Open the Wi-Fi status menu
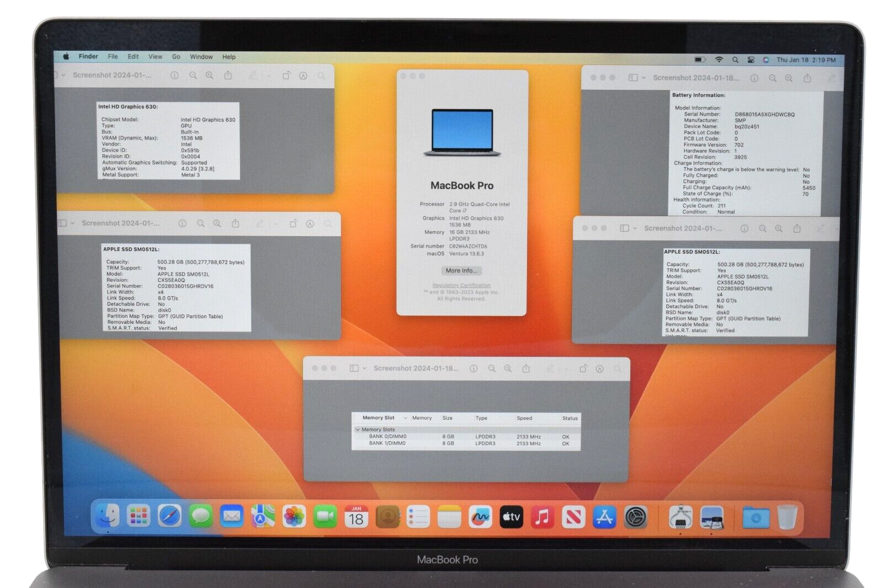 [719, 60]
